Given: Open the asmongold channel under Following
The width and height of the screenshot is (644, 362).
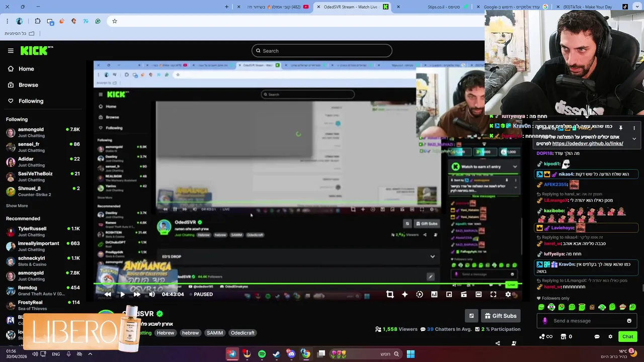Looking at the screenshot, I should 43,132.
